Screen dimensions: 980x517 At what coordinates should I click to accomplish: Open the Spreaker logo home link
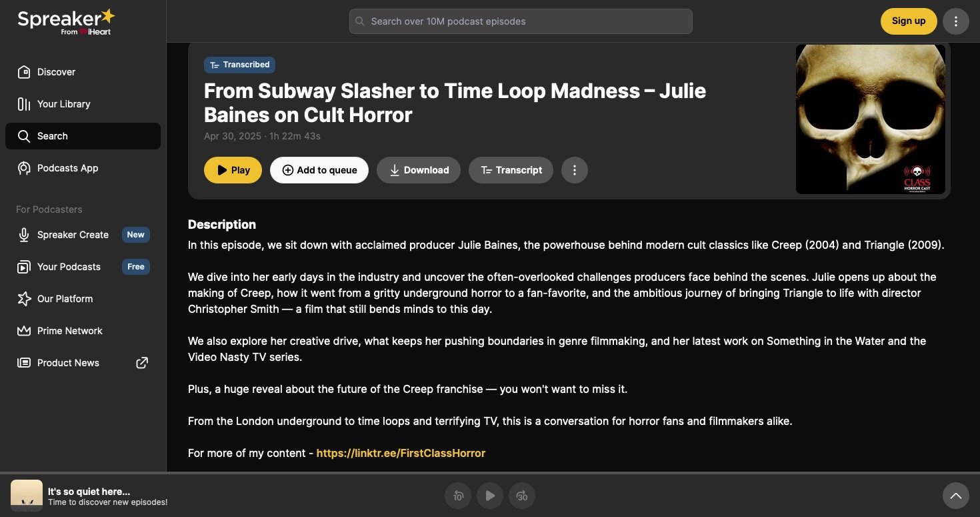coord(66,21)
